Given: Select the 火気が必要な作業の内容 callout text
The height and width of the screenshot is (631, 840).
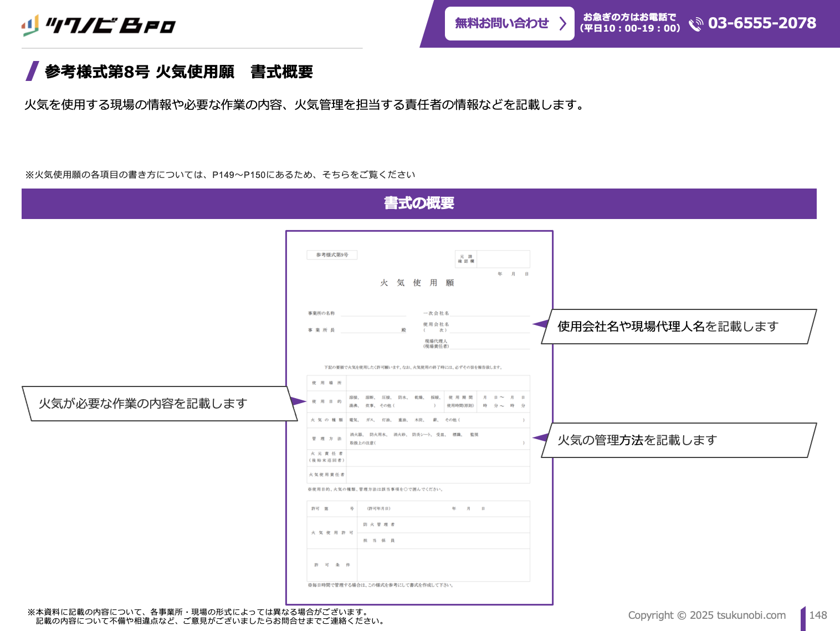Looking at the screenshot, I should pyautogui.click(x=143, y=404).
